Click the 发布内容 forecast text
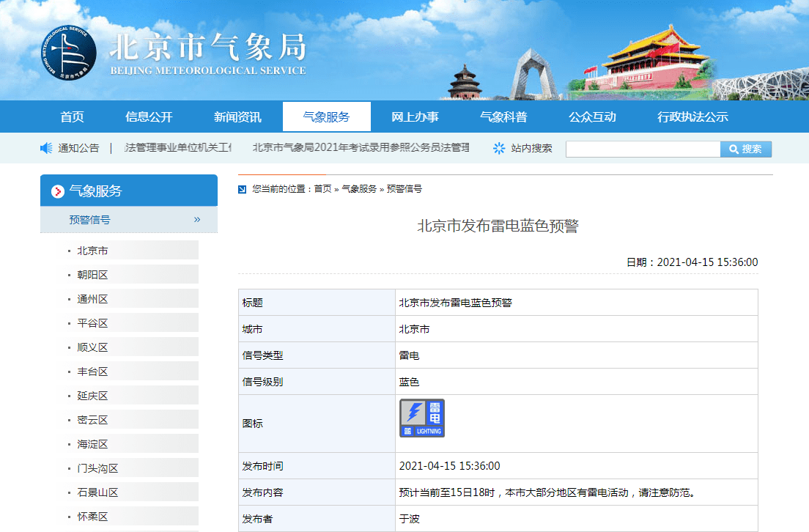Image resolution: width=809 pixels, height=532 pixels. (x=548, y=492)
